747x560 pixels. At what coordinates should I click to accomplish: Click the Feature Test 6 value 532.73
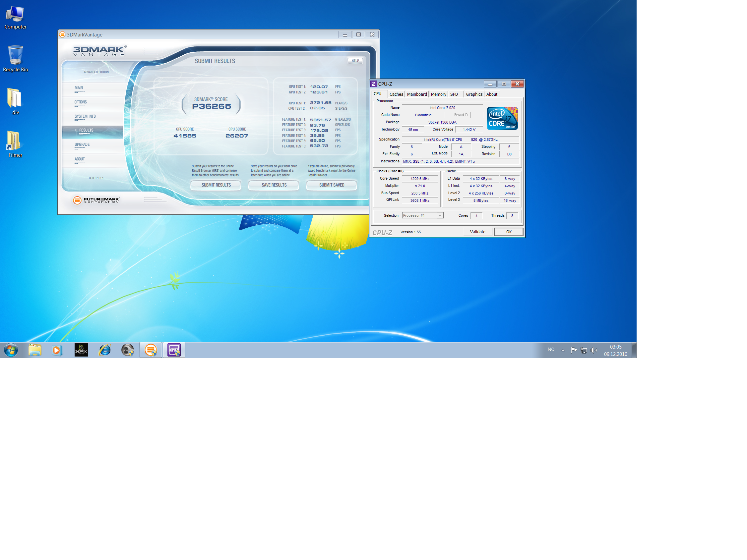click(319, 146)
